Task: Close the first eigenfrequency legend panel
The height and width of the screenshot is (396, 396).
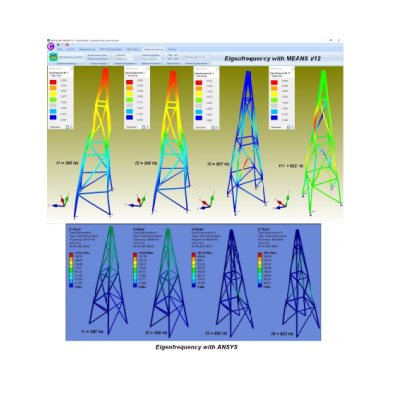Action: pos(72,68)
